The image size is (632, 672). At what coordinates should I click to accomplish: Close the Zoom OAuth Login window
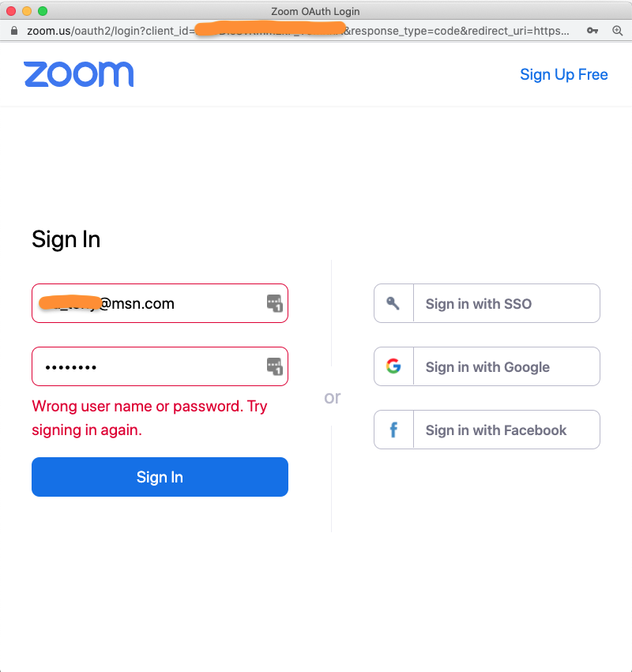[11, 11]
